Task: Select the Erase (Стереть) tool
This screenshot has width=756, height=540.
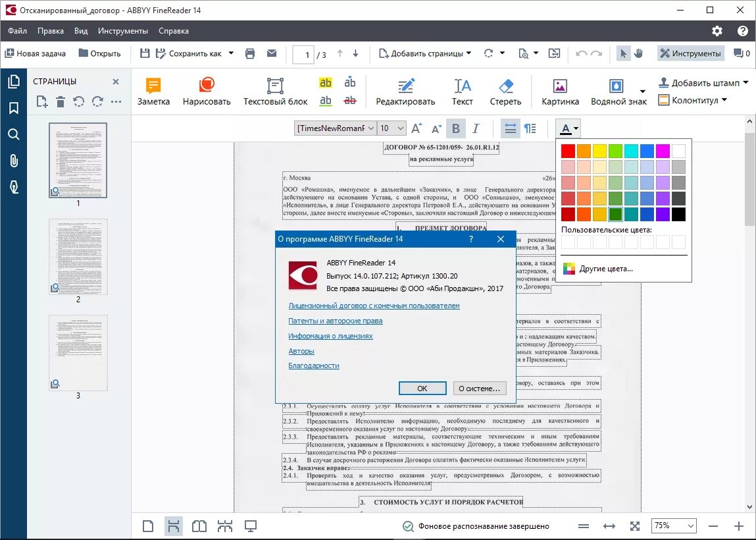Action: click(505, 92)
